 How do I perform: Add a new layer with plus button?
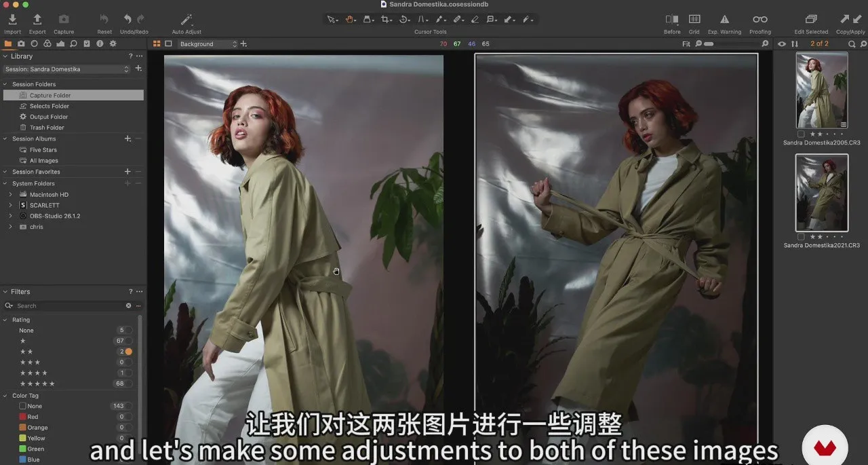pos(243,44)
